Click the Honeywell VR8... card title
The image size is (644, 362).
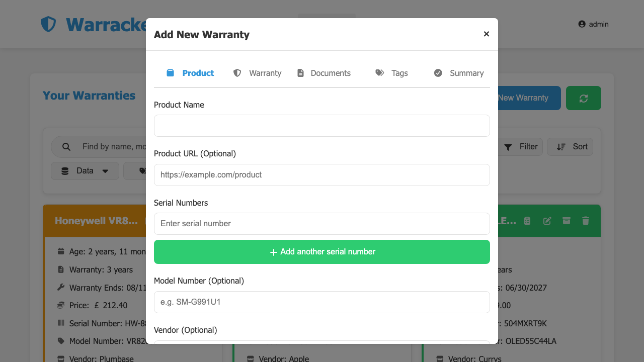96,221
